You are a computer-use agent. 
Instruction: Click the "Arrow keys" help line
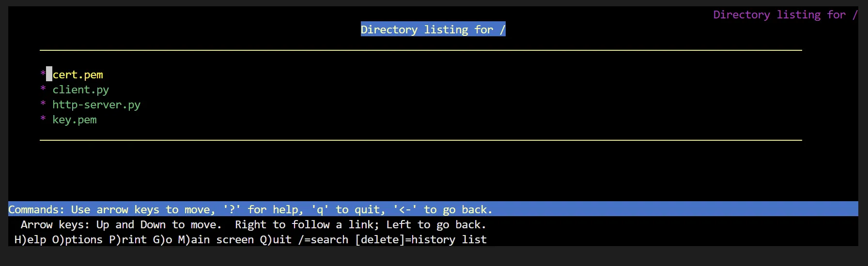(253, 225)
